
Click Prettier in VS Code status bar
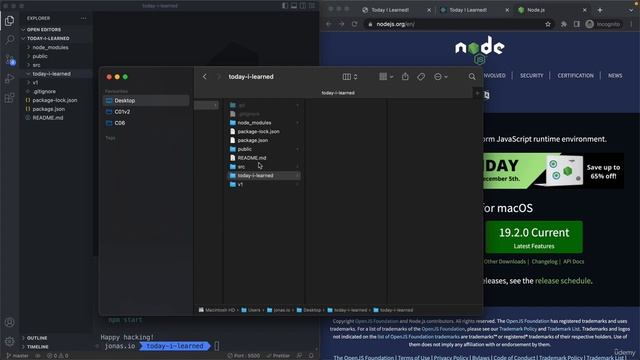(278, 356)
